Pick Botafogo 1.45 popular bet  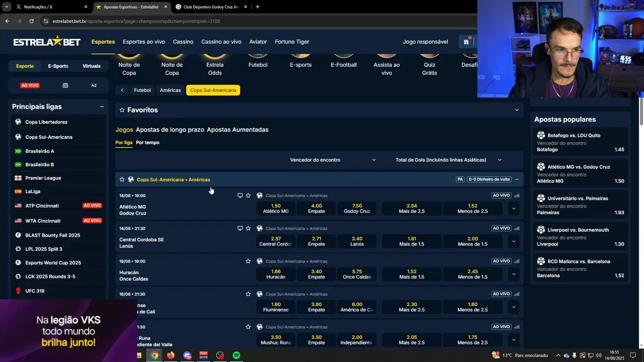click(581, 142)
